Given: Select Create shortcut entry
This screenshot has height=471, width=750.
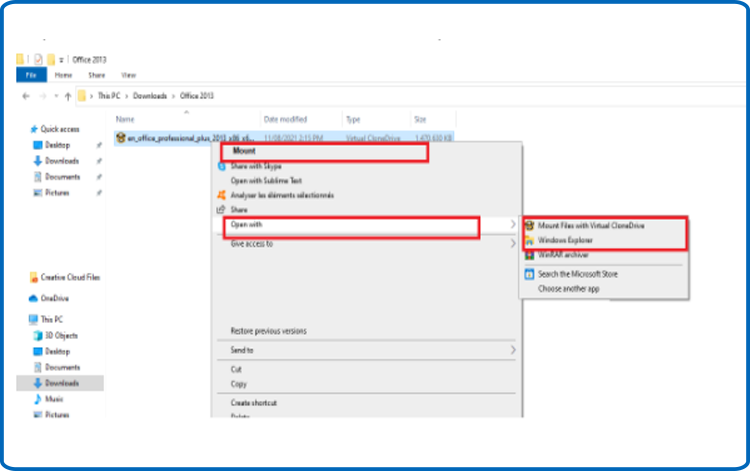Looking at the screenshot, I should [x=254, y=403].
